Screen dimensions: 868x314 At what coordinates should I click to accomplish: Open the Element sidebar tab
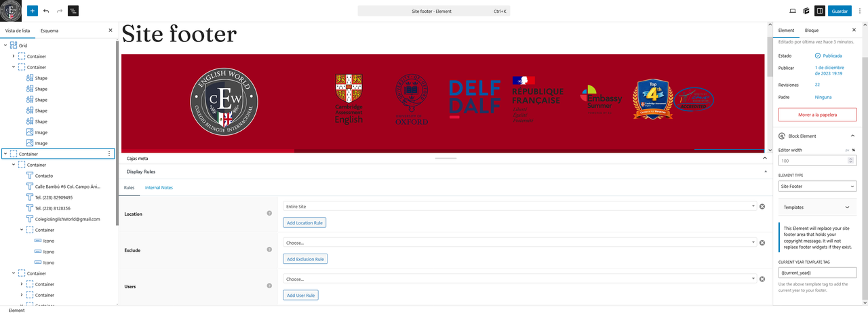click(786, 31)
